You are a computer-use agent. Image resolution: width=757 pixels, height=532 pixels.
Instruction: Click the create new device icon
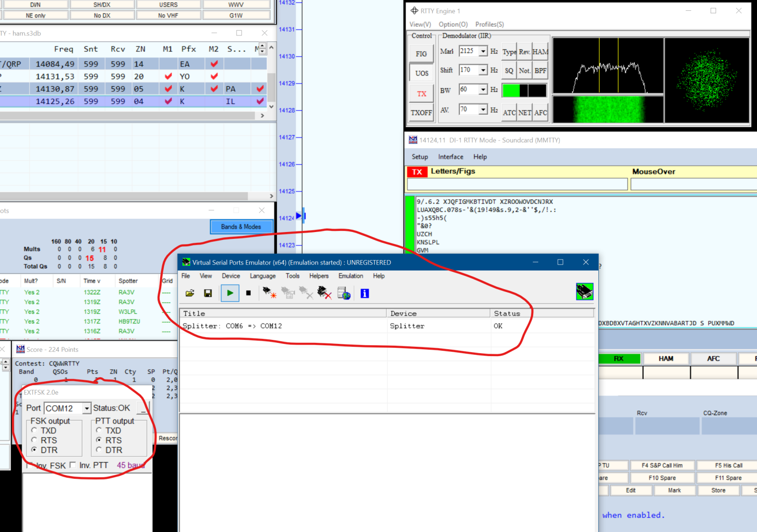(x=269, y=294)
